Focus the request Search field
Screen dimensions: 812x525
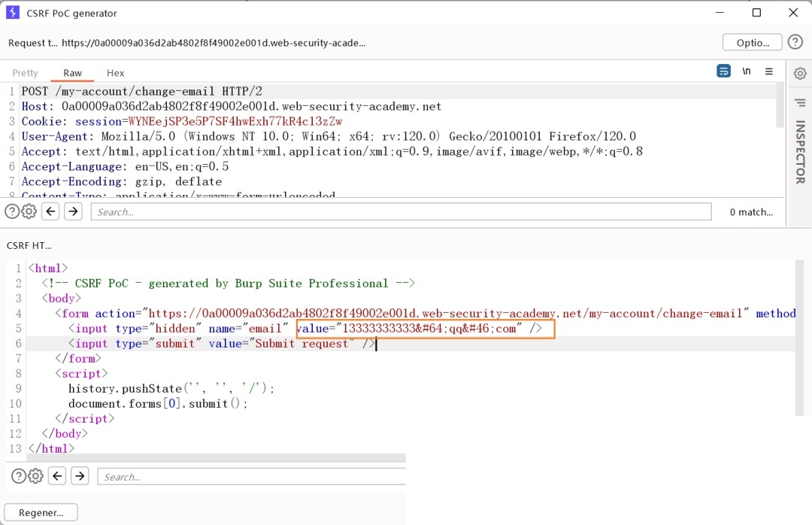[x=401, y=211]
